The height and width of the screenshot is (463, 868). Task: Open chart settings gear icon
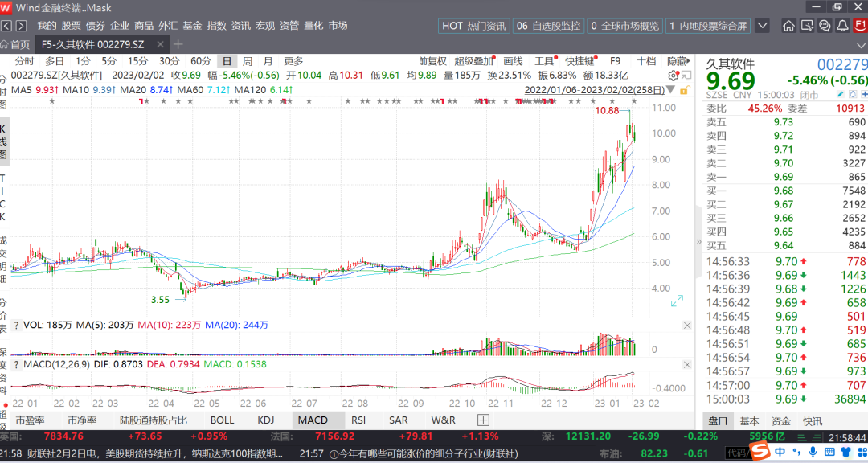click(674, 76)
